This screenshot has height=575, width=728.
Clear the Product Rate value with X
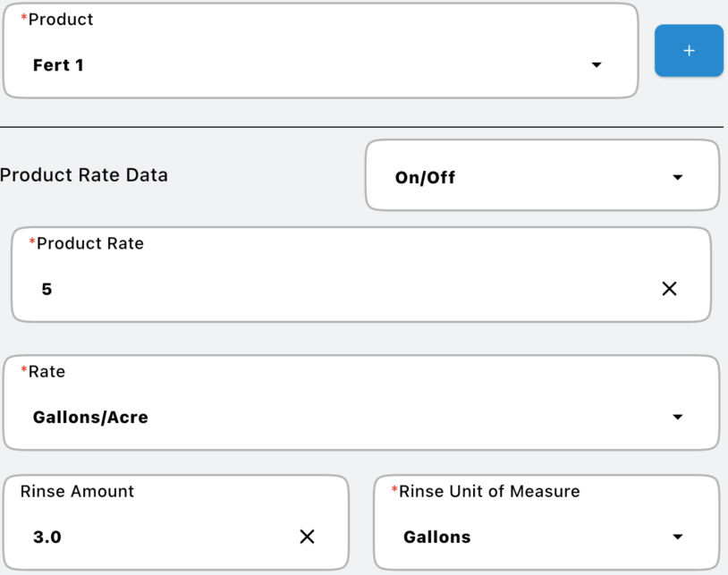pyautogui.click(x=669, y=289)
